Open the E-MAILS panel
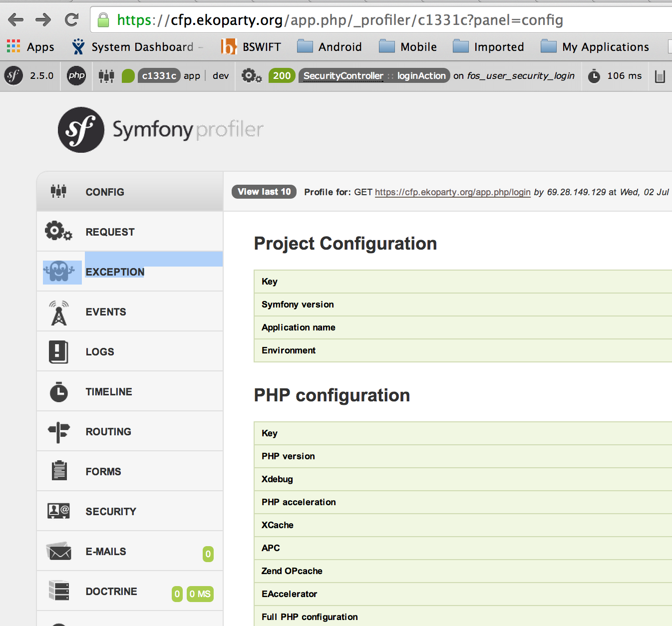672x626 pixels. (130, 551)
